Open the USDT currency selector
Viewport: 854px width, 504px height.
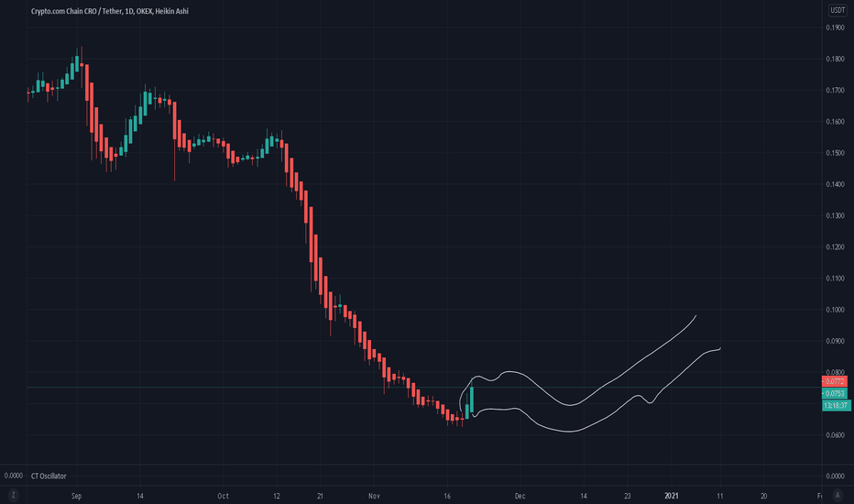[x=838, y=10]
